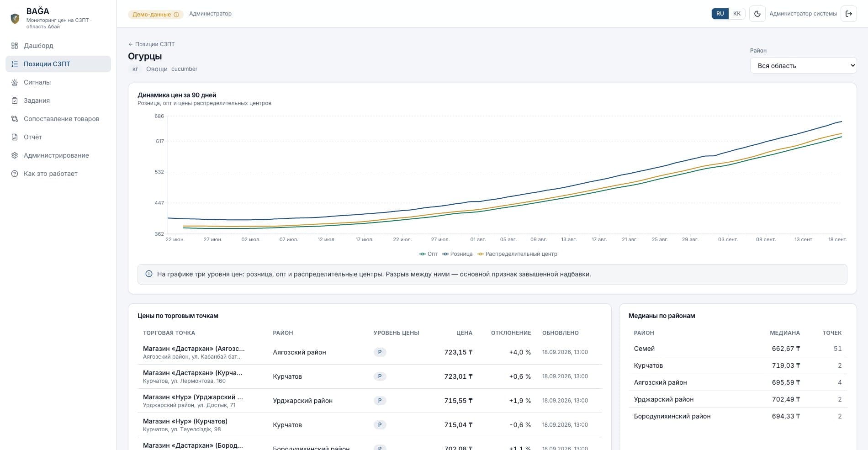Click the Задания clipboard icon

click(15, 101)
